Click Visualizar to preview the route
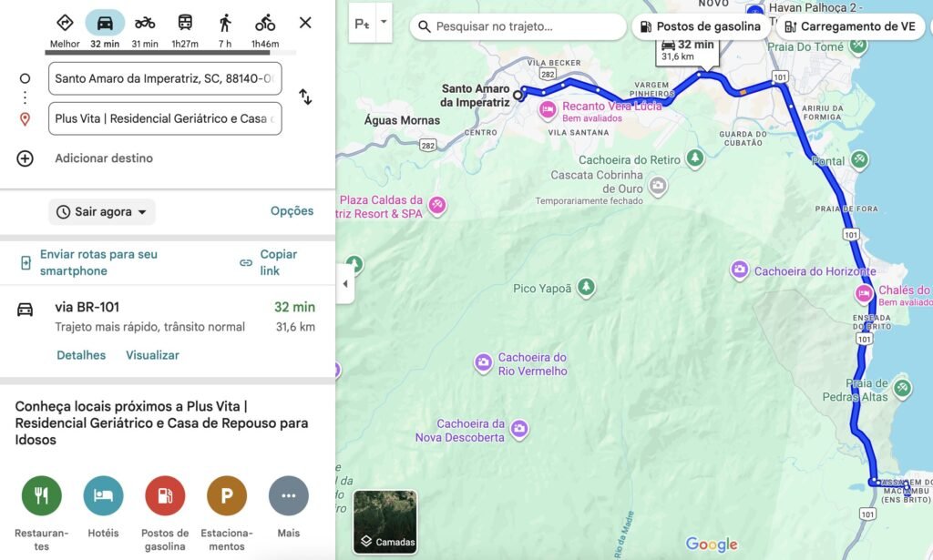Viewport: 933px width, 560px height. [x=152, y=355]
